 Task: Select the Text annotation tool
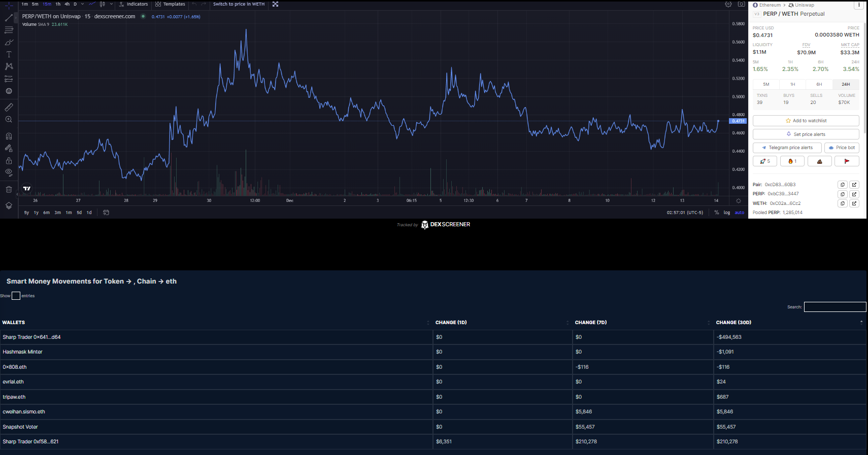point(9,54)
